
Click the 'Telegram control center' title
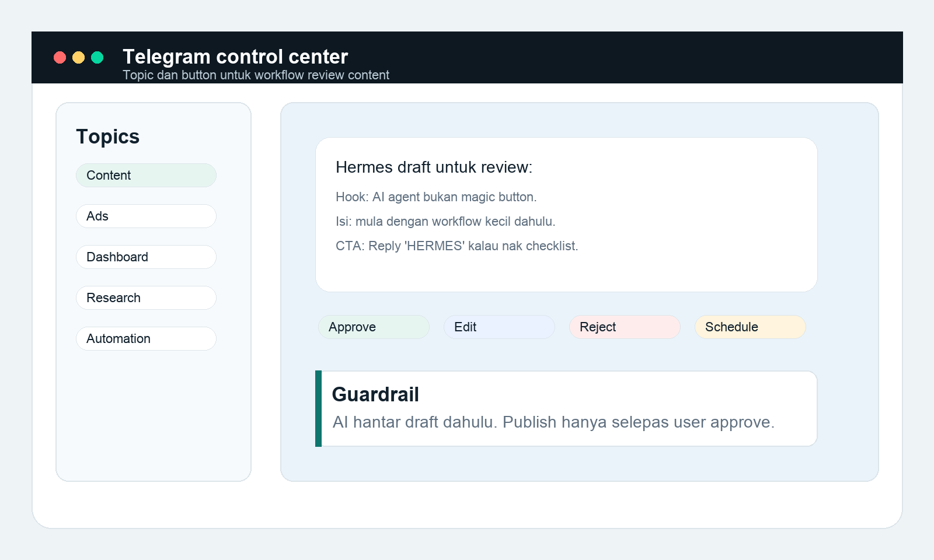click(235, 57)
